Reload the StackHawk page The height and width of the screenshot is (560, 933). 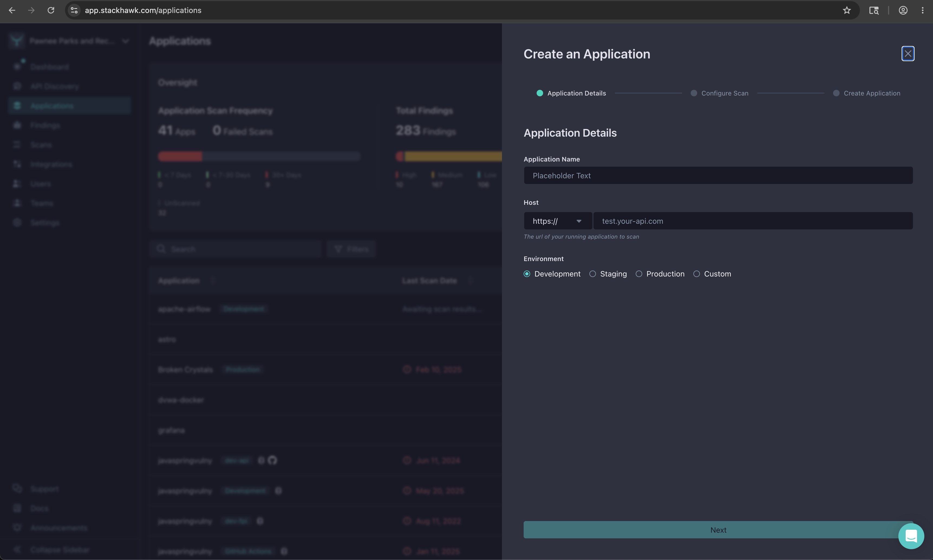51,10
